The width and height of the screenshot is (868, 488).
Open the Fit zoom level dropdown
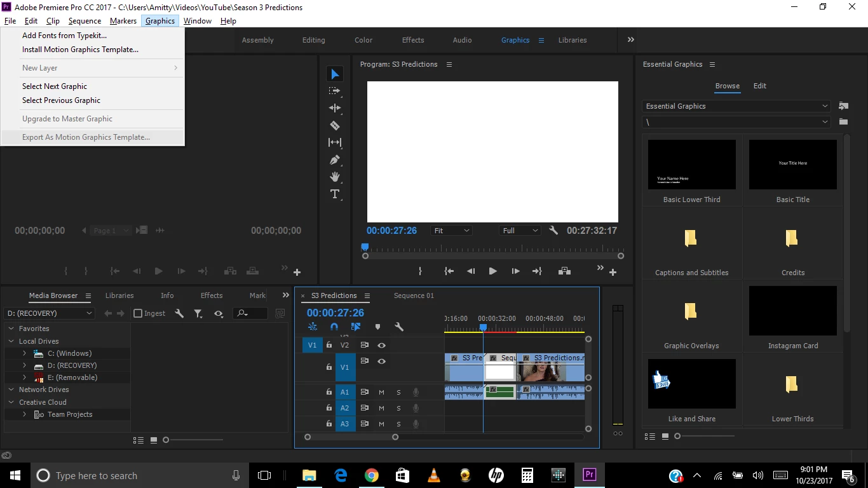pyautogui.click(x=452, y=231)
